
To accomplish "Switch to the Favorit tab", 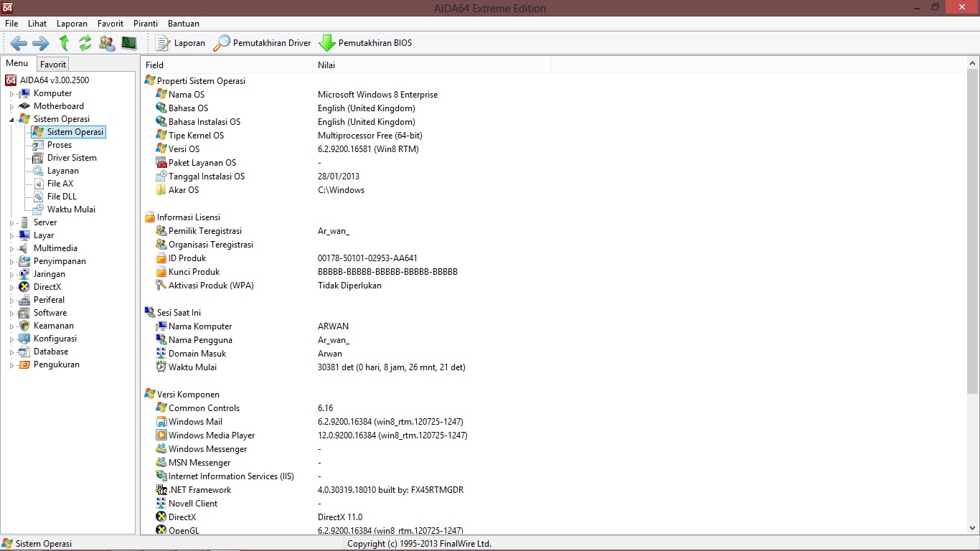I will click(x=52, y=63).
